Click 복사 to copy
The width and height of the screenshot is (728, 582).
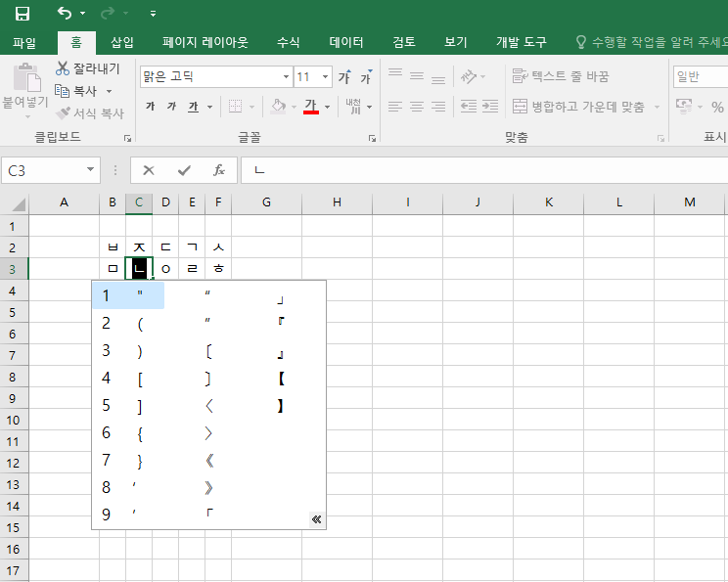pyautogui.click(x=76, y=91)
